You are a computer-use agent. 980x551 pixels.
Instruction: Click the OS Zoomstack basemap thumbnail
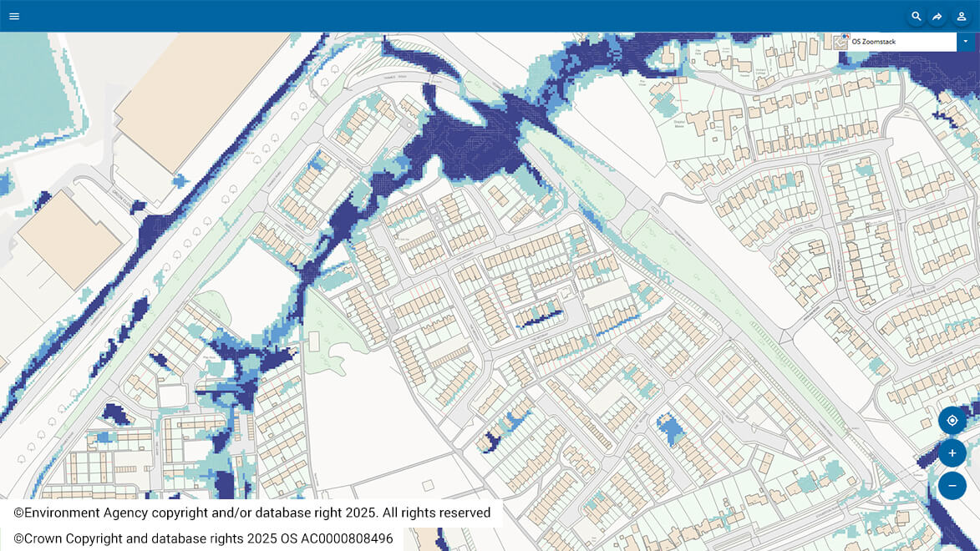[x=840, y=42]
